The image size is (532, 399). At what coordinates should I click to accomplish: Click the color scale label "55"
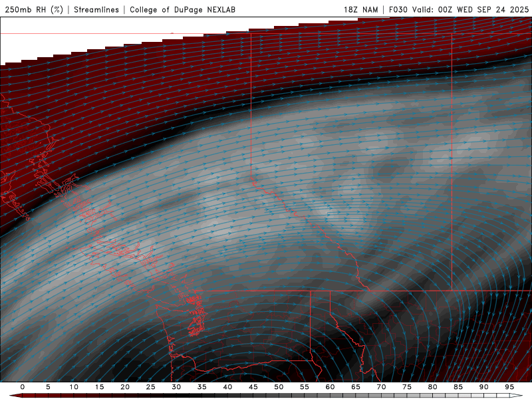[305, 387]
